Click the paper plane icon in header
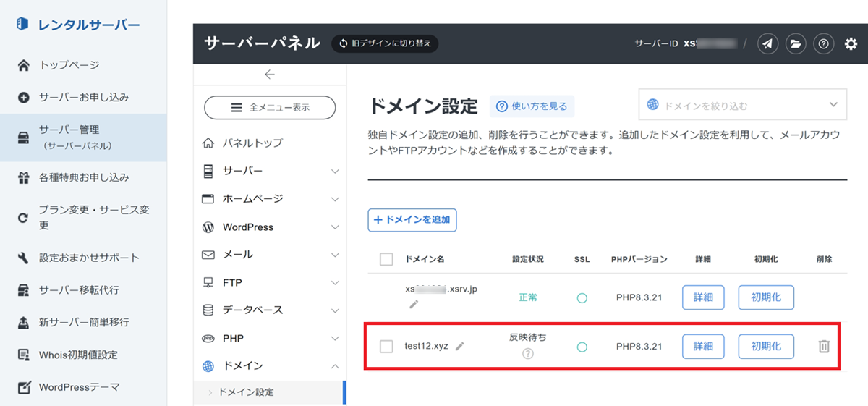 [x=767, y=44]
